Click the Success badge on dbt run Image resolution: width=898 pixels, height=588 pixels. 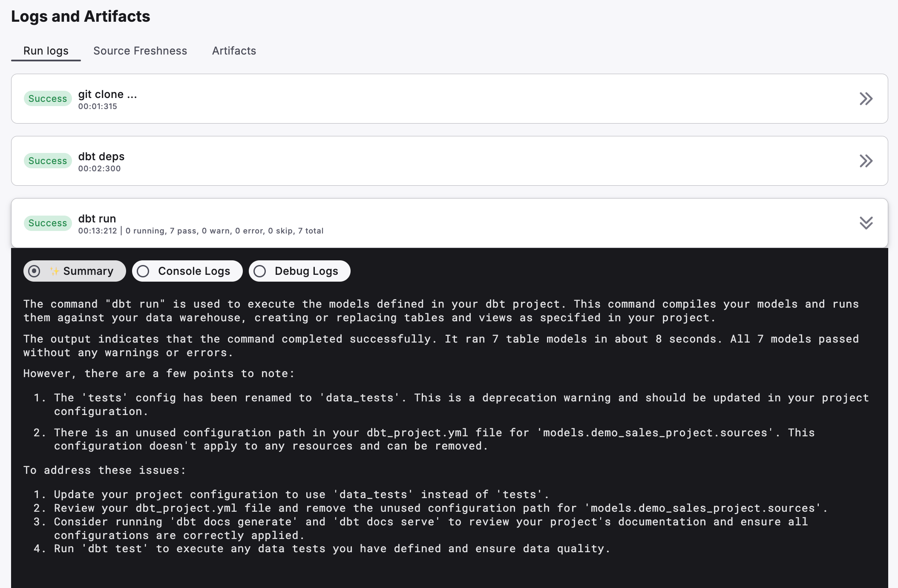(48, 223)
